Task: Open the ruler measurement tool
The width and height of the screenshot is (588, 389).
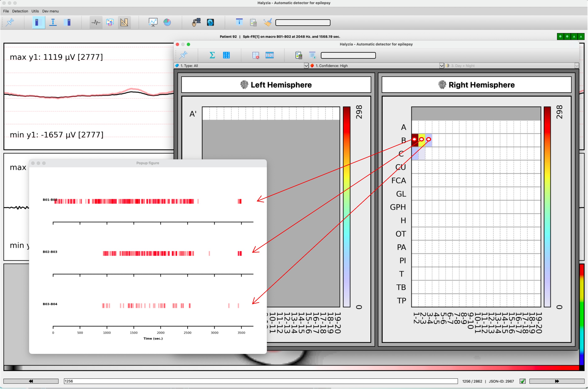Action: pos(124,22)
